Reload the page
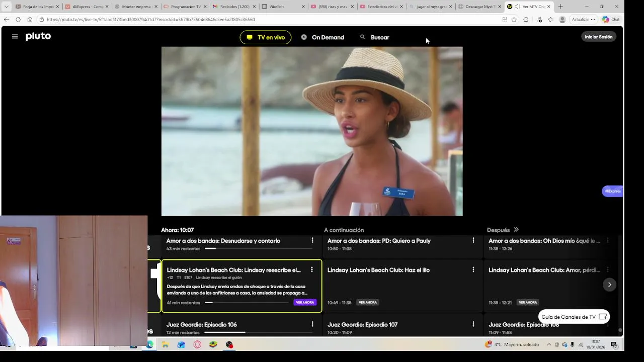This screenshot has height=362, width=644. pyautogui.click(x=18, y=20)
